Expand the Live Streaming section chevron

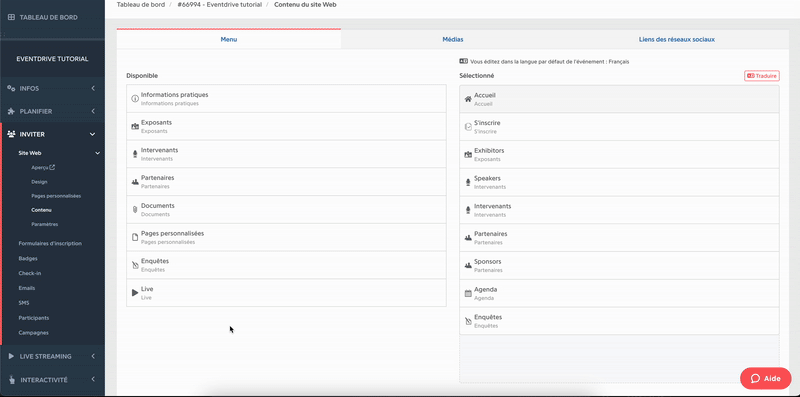[93, 356]
